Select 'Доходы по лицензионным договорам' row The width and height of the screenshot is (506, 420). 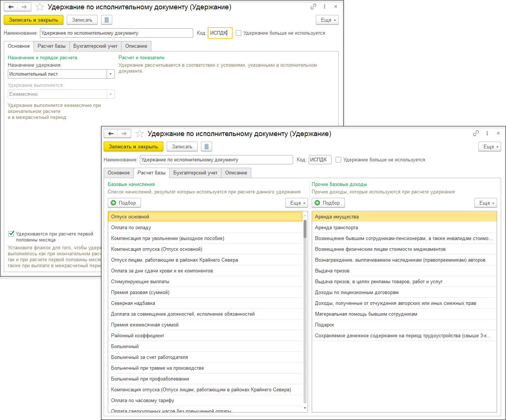tap(404, 292)
